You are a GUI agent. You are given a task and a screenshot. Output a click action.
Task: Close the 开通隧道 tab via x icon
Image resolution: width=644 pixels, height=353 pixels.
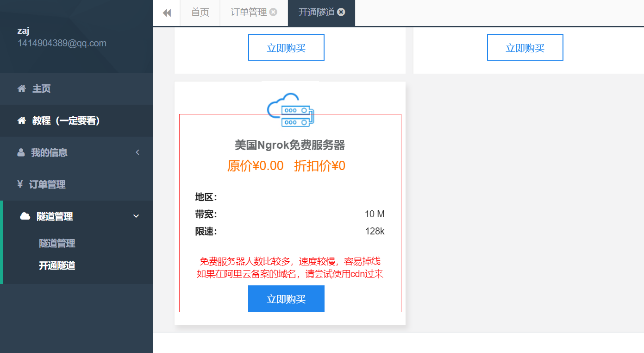coord(341,12)
